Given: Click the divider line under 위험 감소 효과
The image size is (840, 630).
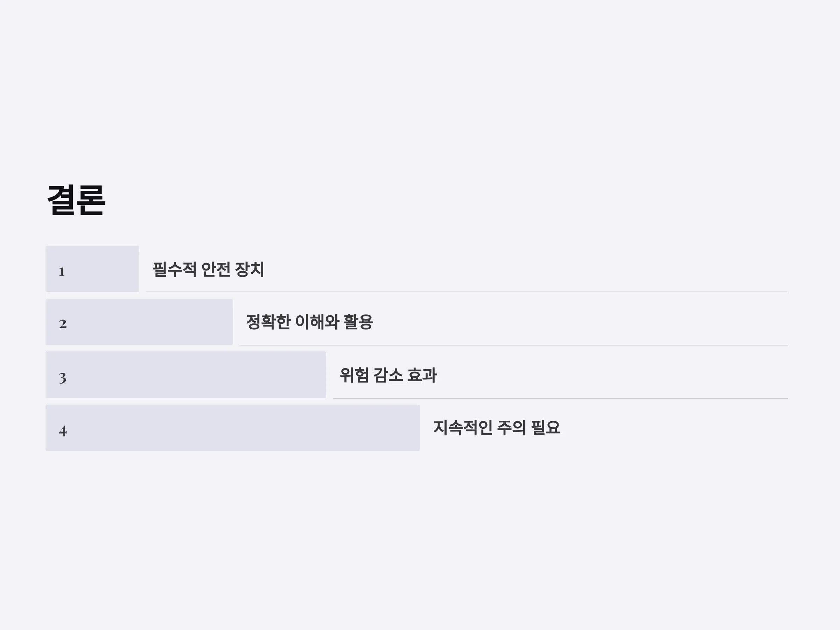Looking at the screenshot, I should click(x=561, y=398).
